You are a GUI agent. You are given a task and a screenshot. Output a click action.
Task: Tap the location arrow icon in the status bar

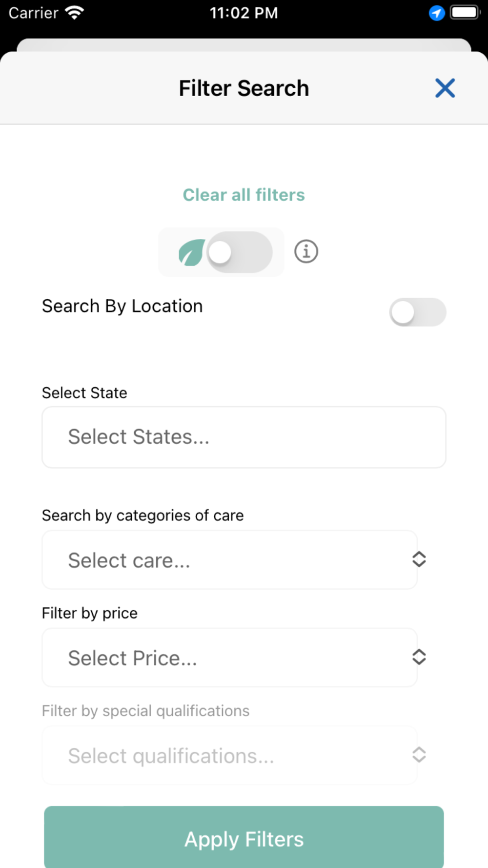[x=436, y=13]
